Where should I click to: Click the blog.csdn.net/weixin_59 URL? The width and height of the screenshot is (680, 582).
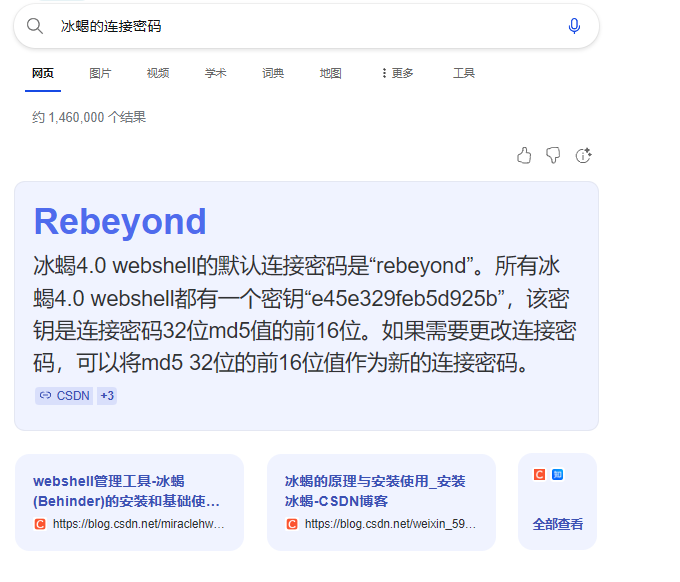(390, 524)
